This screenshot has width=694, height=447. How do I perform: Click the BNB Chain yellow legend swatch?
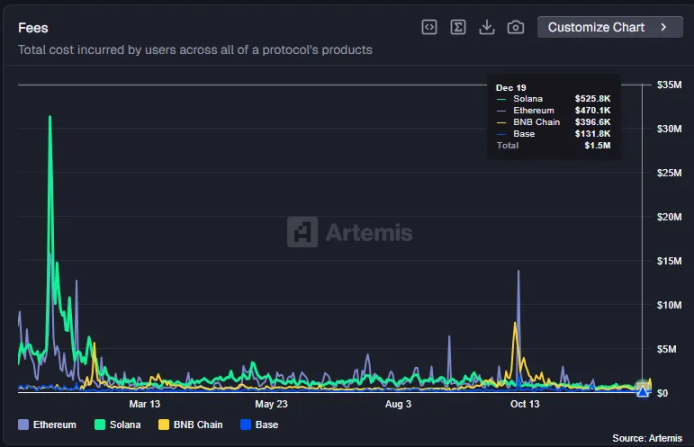coord(163,425)
